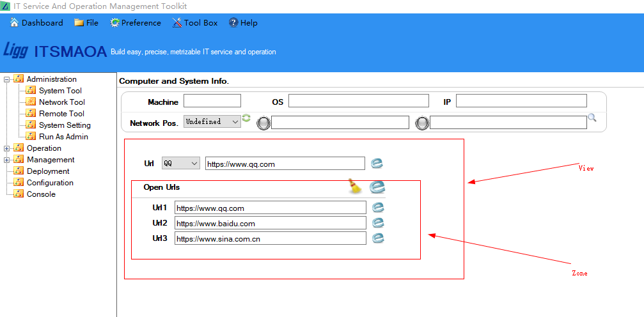The width and height of the screenshot is (644, 317).
Task: Click the Network Tool node icon
Action: (31, 102)
